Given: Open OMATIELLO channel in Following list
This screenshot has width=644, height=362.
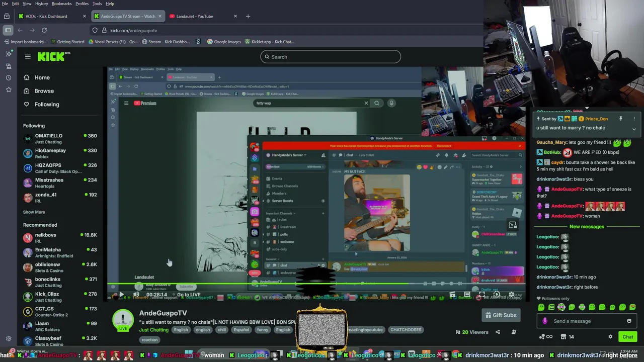Looking at the screenshot, I should 60,139.
